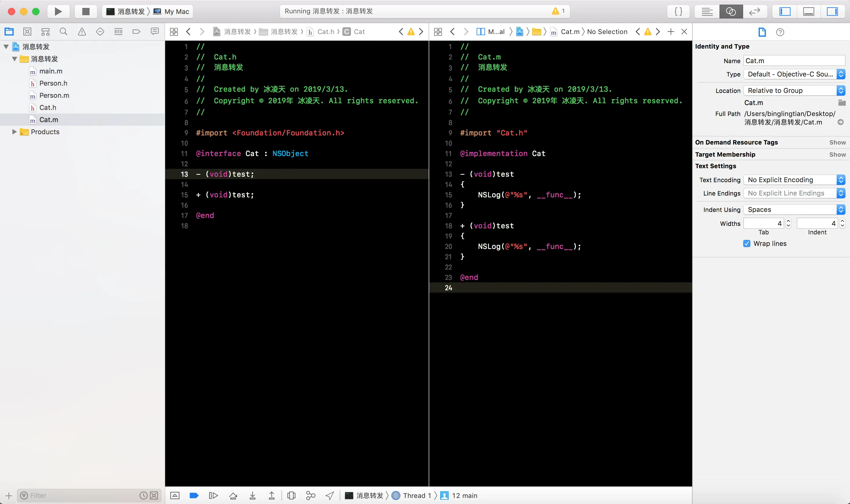Toggle the Debug area panel button
The width and height of the screenshot is (850, 504).
click(809, 12)
